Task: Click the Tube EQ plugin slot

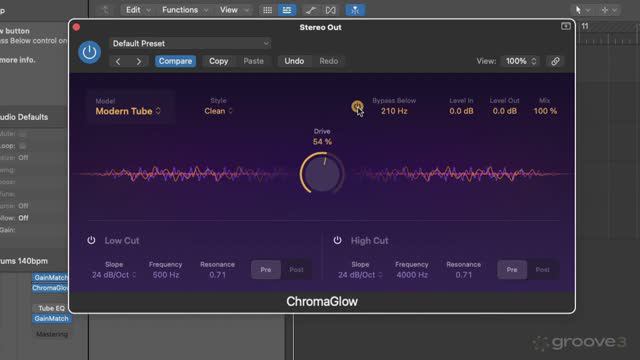Action: point(51,308)
